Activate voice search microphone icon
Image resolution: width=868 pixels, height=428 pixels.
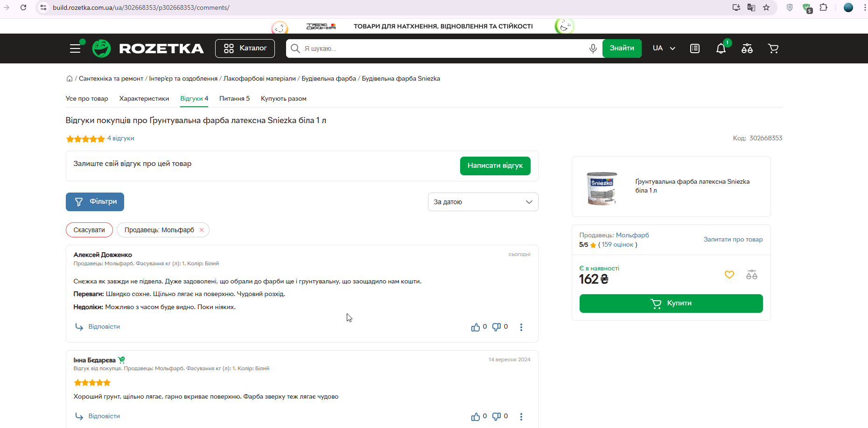pyautogui.click(x=593, y=48)
